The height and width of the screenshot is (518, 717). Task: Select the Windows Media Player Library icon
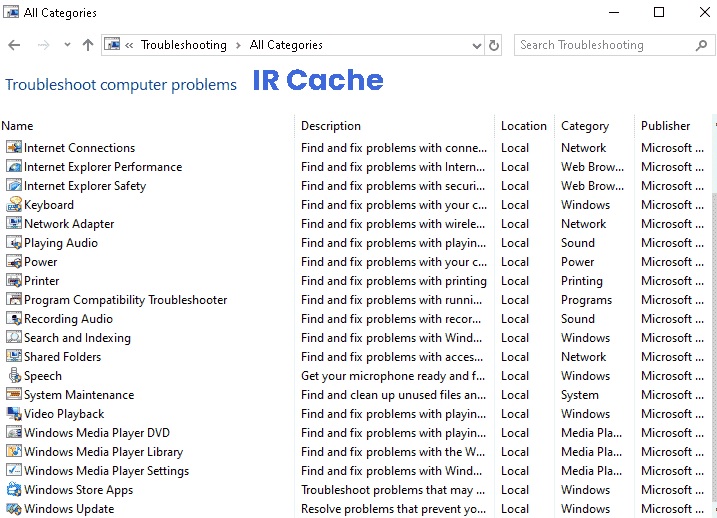pyautogui.click(x=14, y=451)
